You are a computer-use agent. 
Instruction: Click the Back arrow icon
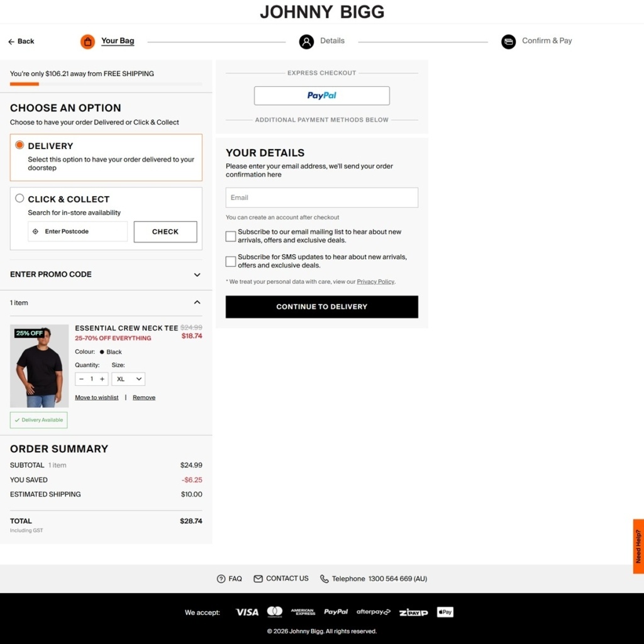[x=11, y=42]
